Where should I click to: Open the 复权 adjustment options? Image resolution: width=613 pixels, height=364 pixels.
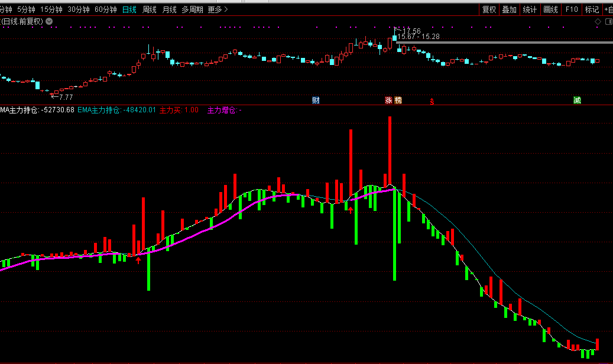click(x=489, y=9)
